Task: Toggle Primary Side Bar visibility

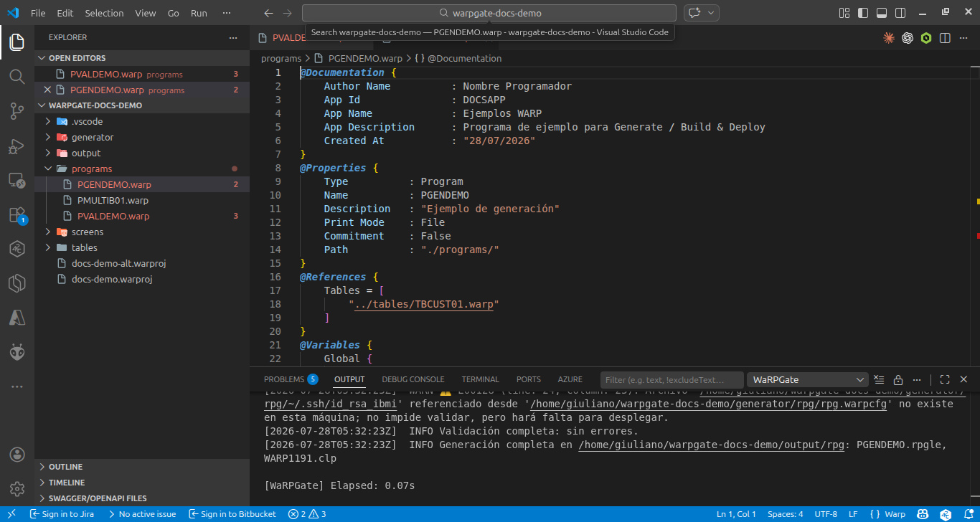Action: click(x=863, y=13)
